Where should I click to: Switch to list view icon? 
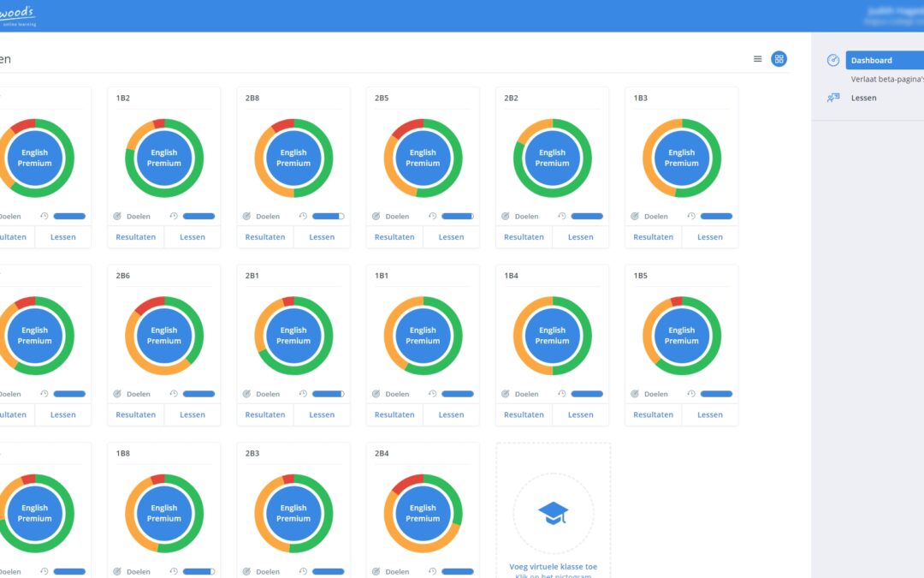point(757,59)
